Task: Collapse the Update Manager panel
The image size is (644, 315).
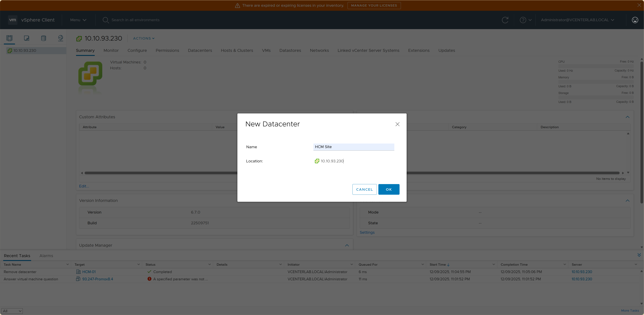Action: click(x=347, y=245)
